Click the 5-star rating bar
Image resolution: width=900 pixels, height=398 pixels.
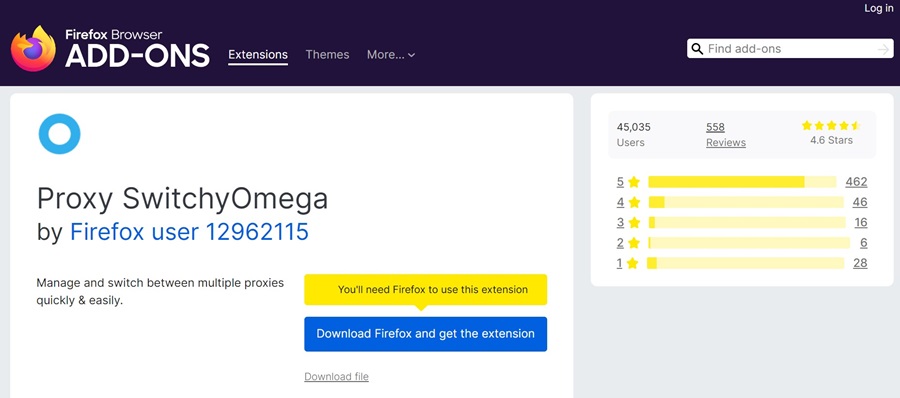(742, 181)
